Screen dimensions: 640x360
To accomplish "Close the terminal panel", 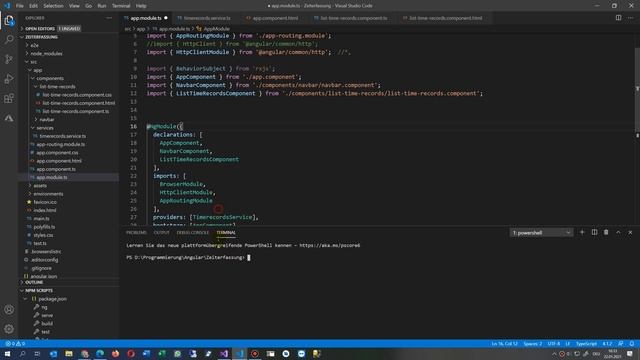I will pyautogui.click(x=630, y=232).
